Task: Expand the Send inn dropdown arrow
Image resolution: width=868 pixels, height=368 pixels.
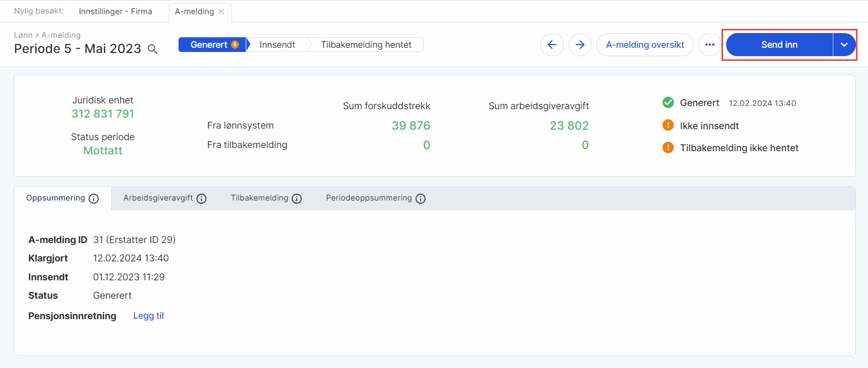Action: pos(844,45)
